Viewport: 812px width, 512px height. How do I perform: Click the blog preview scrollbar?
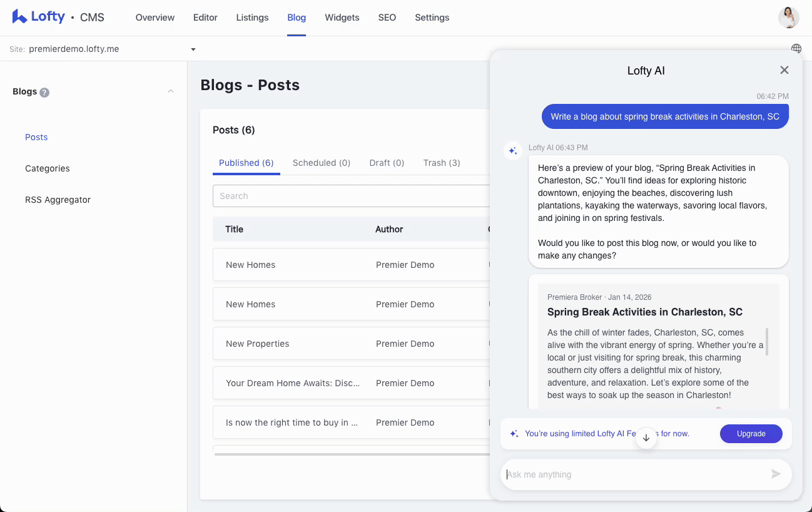[767, 341]
